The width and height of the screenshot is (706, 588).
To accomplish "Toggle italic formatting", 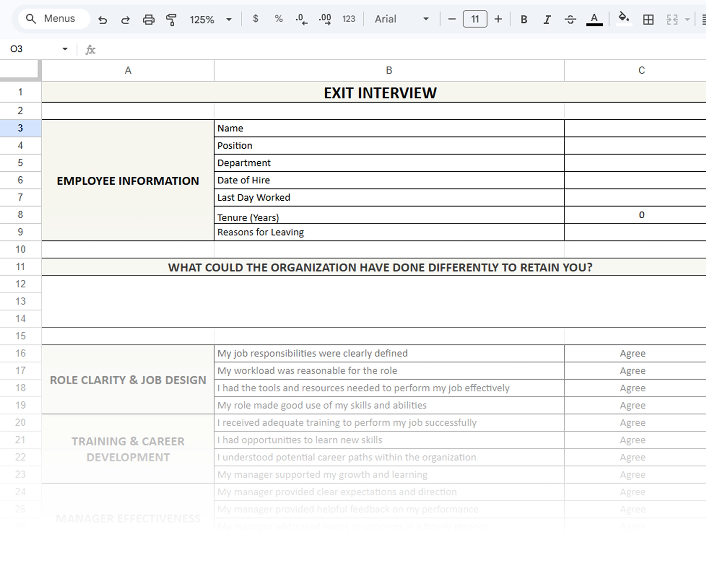I will point(547,19).
